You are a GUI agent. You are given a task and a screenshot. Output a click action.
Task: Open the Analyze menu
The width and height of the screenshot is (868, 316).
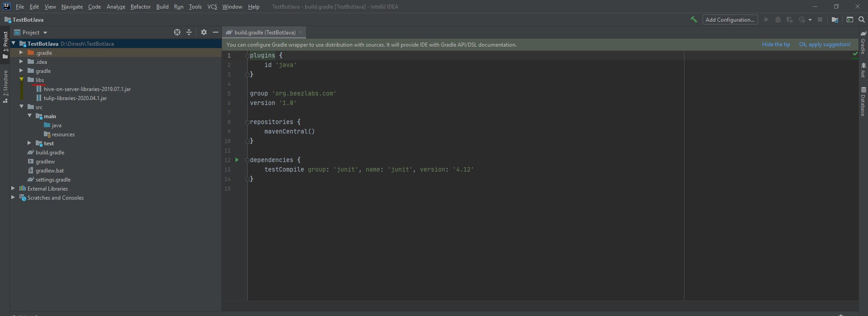click(116, 7)
